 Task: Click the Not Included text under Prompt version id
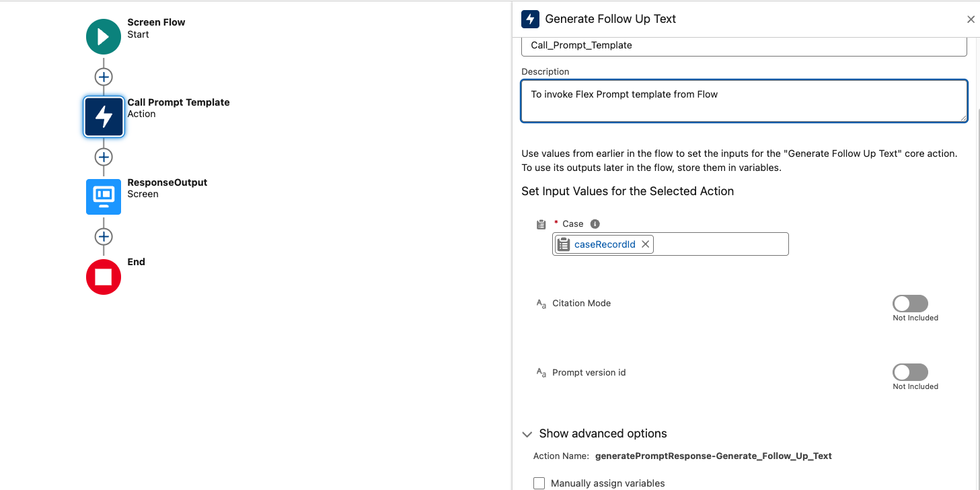[x=915, y=386]
